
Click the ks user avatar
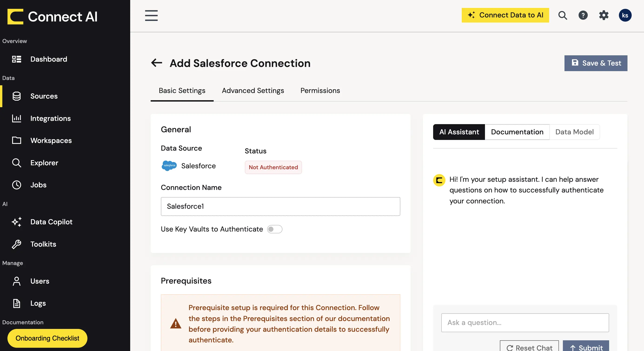pos(625,15)
